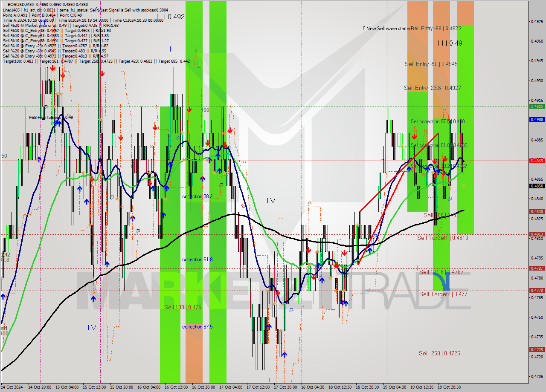Click the 0.4975 price axis value
This screenshot has width=546, height=392.
[x=537, y=21]
